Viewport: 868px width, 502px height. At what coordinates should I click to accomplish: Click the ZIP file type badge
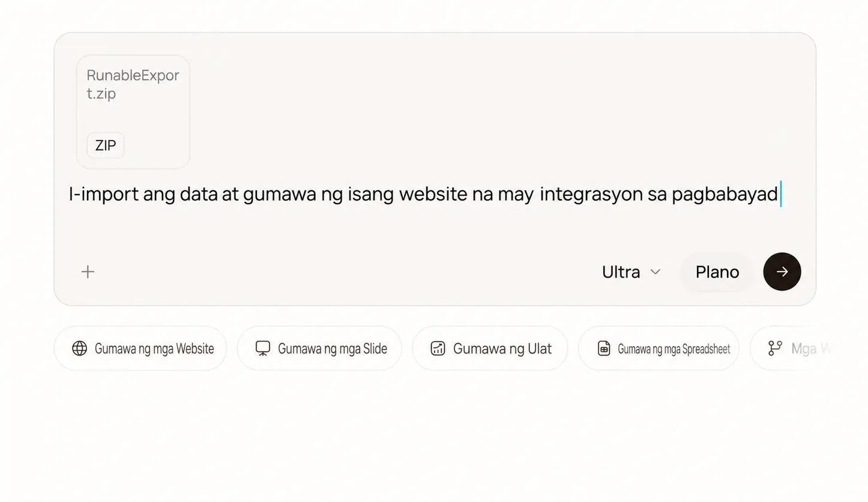coord(106,145)
